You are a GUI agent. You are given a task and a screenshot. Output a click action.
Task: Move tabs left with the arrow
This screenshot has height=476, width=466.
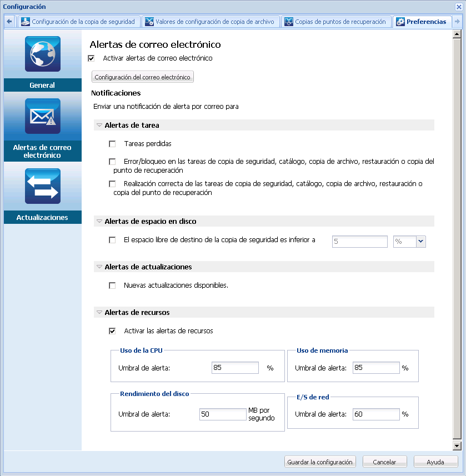click(x=9, y=22)
